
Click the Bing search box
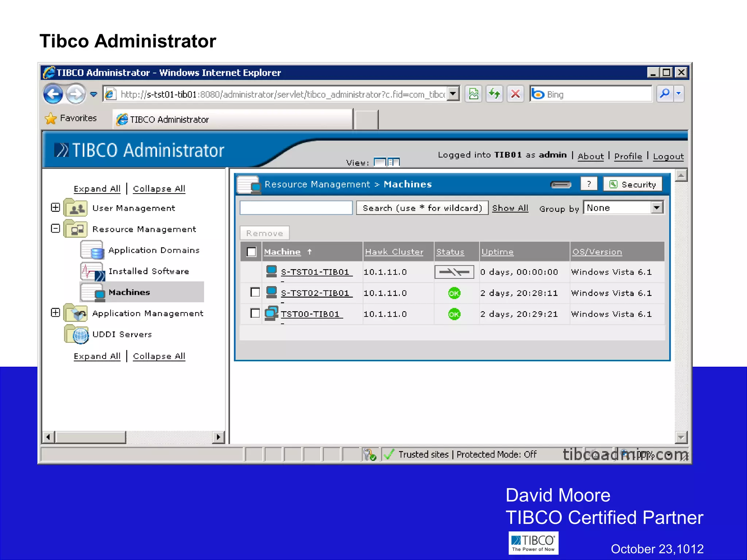click(x=591, y=94)
